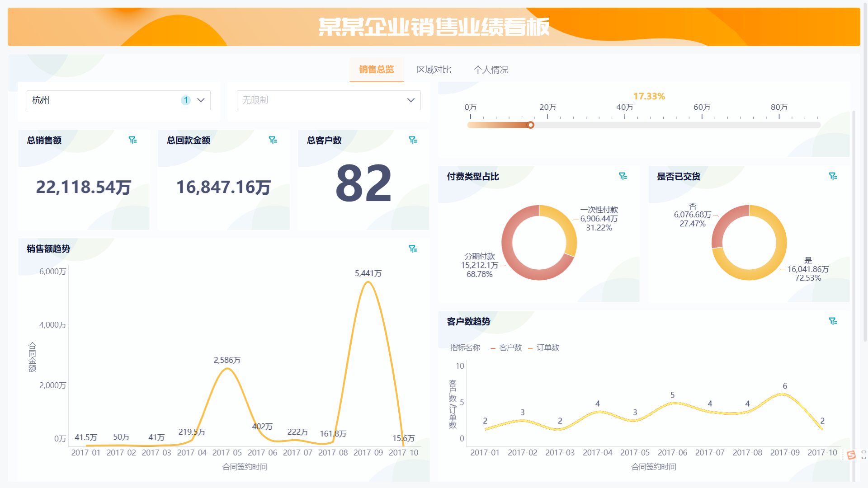The height and width of the screenshot is (488, 868).
Task: Click the filter icon on 是否已交货 chart
Action: 833,176
